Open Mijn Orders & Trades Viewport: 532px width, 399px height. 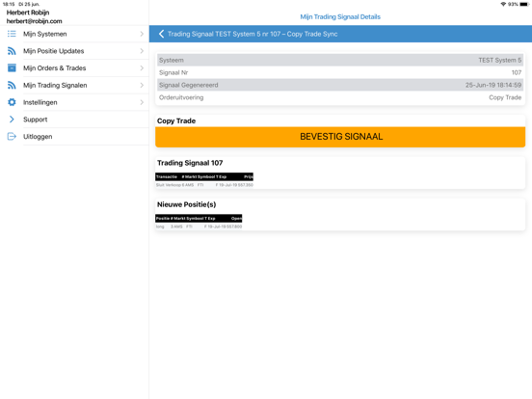(74, 67)
